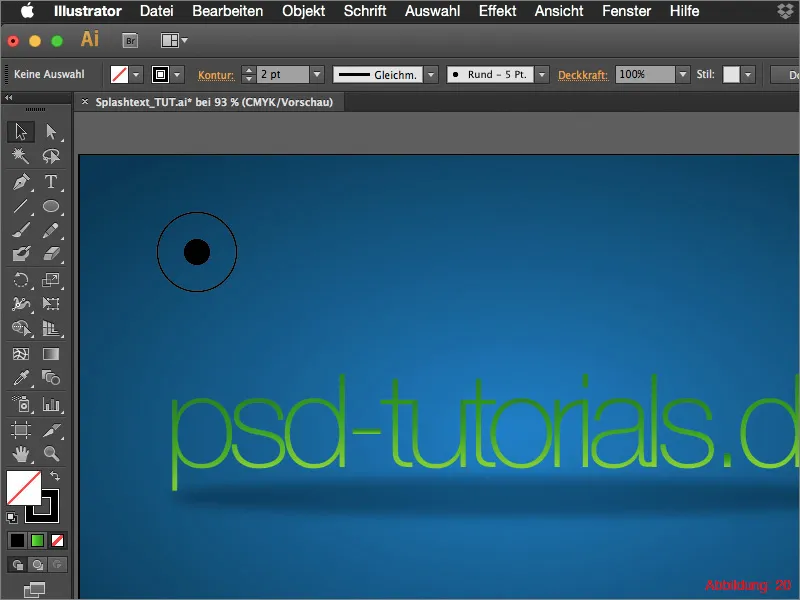Change screen mode at toolbar bottom
800x600 pixels.
point(35,590)
